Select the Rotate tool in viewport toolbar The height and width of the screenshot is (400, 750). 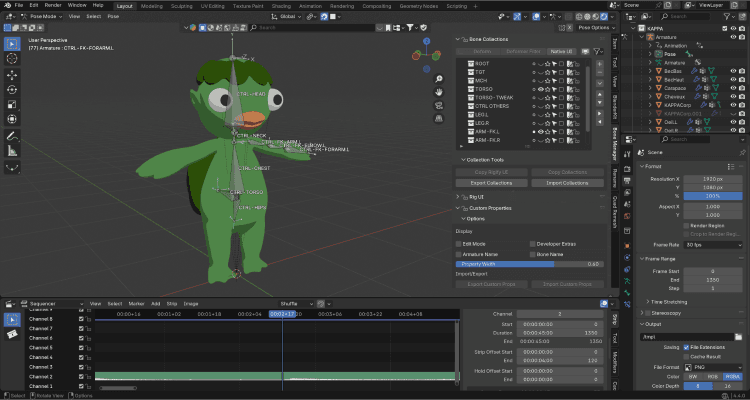[12, 88]
